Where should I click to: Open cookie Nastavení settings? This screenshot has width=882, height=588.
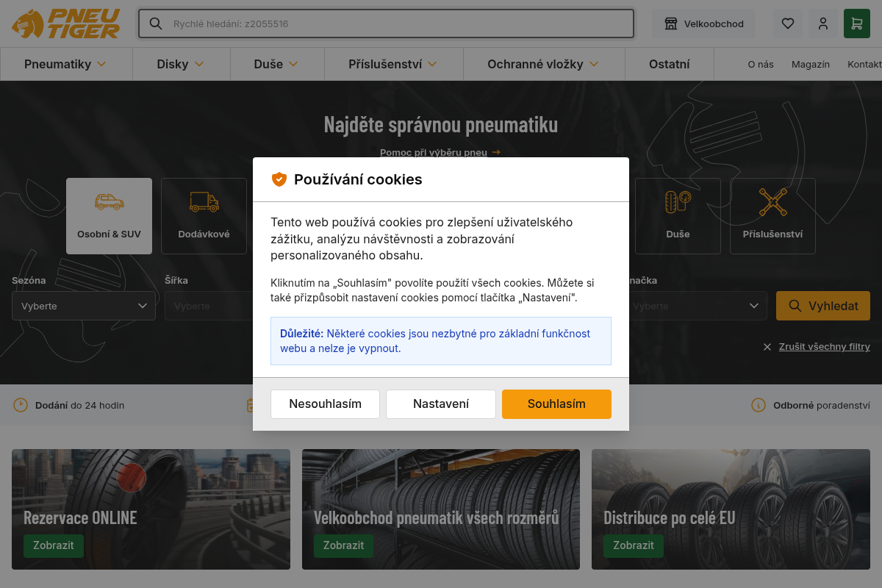[x=441, y=404]
